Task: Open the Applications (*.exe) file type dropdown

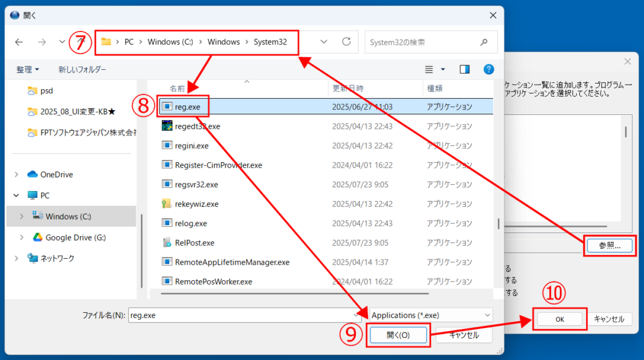Action: 431,315
